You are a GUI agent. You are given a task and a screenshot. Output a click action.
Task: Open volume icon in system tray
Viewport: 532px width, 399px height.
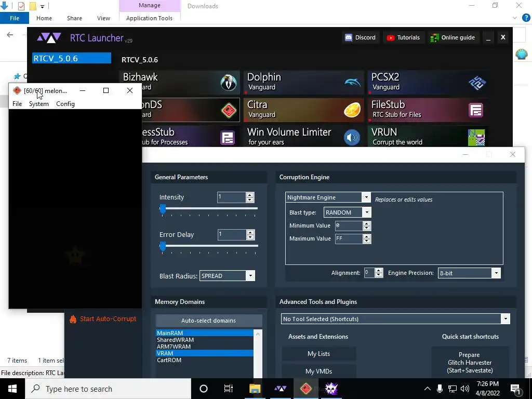click(x=465, y=389)
